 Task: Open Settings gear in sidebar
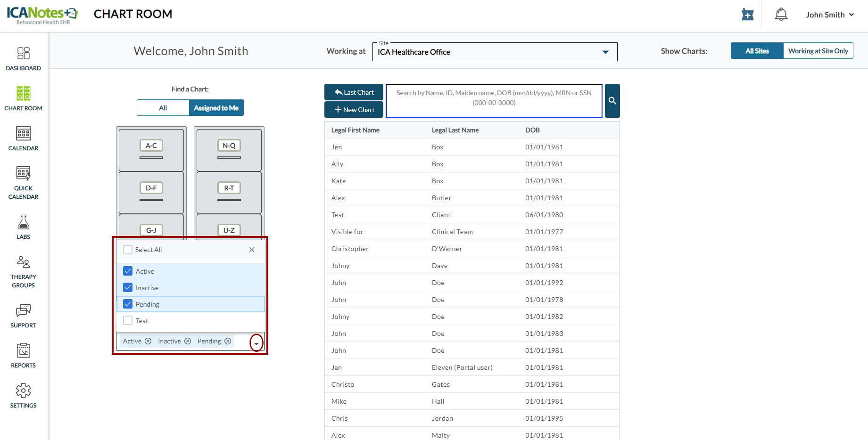(x=23, y=395)
